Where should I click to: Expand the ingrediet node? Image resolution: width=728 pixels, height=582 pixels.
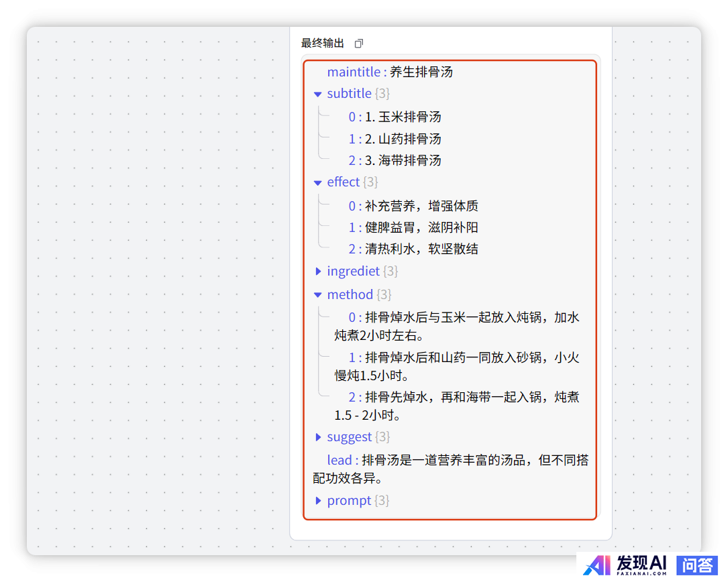point(318,272)
